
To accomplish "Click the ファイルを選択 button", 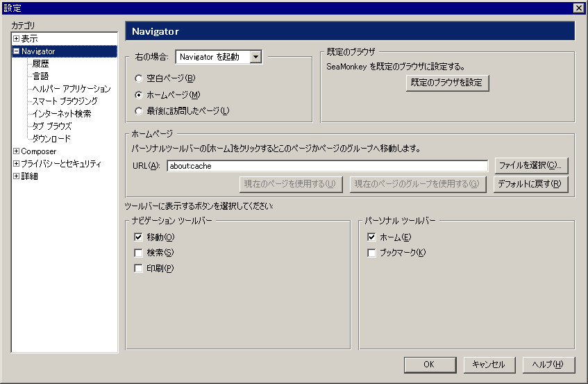I will pos(531,166).
